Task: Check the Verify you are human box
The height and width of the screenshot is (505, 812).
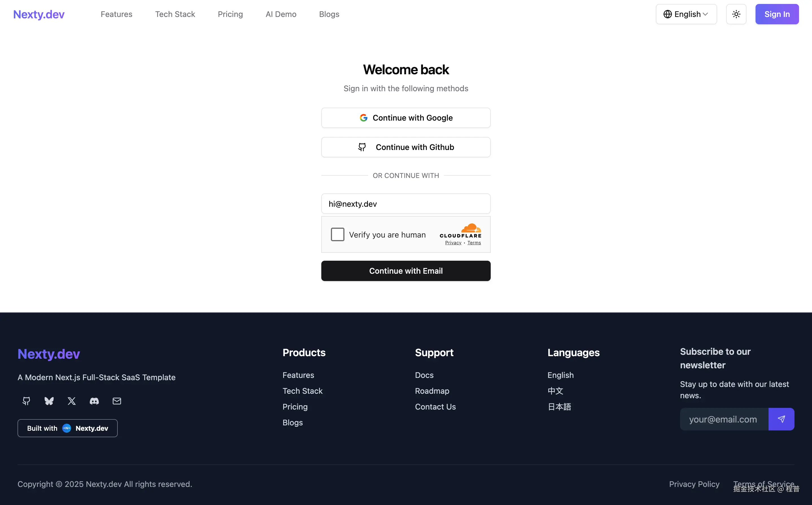Action: click(x=338, y=234)
